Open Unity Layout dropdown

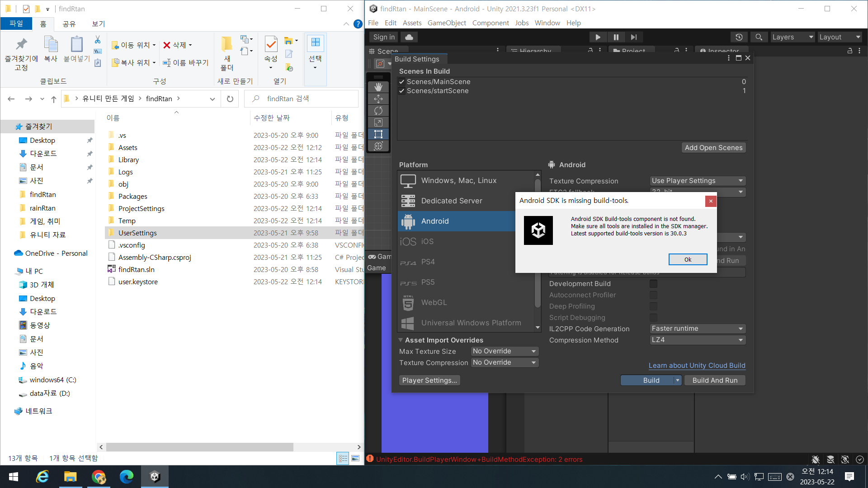(x=840, y=37)
